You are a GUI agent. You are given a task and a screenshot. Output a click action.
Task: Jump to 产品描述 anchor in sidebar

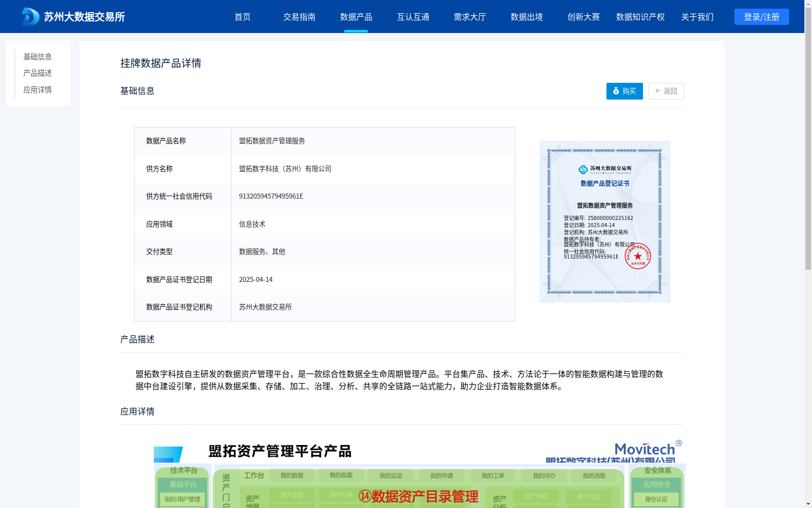click(x=38, y=73)
